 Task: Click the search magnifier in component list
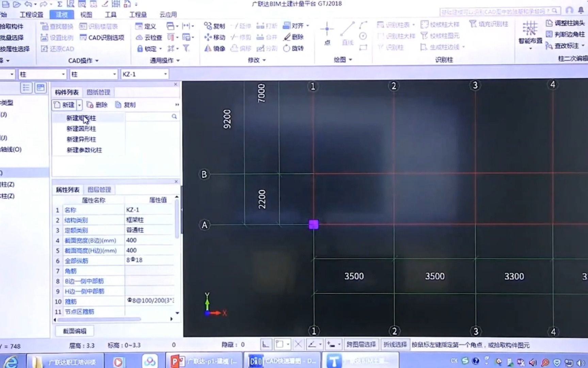click(x=174, y=117)
